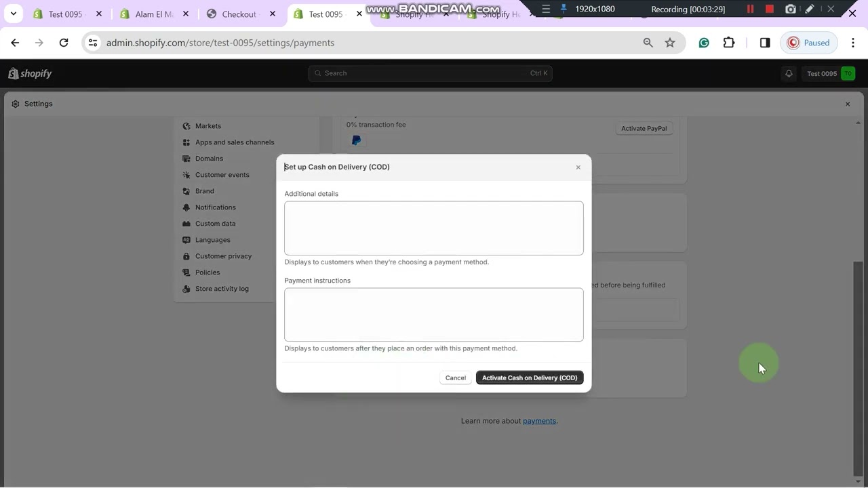Open the Grammarly extension icon
Viewport: 868px width, 488px height.
pyautogui.click(x=704, y=43)
